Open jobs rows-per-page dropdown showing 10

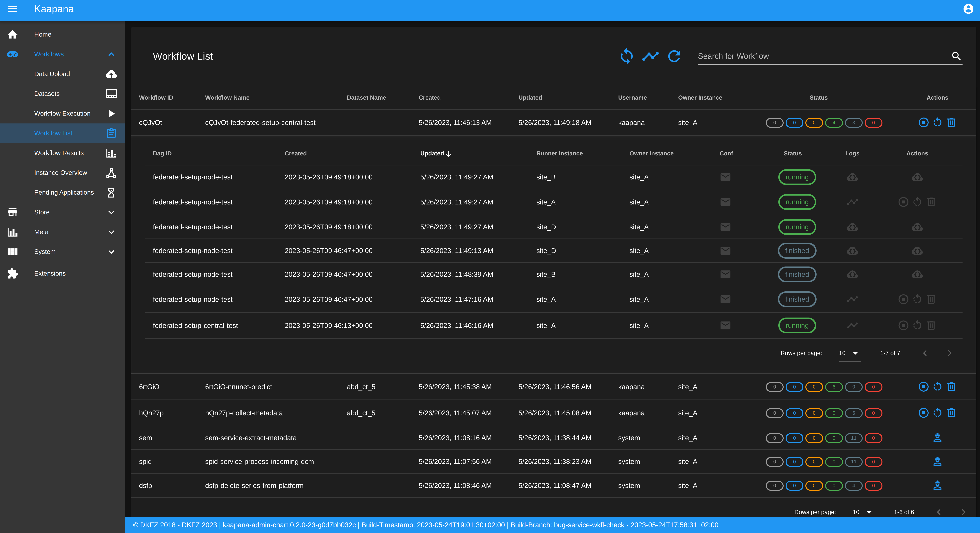pyautogui.click(x=850, y=353)
